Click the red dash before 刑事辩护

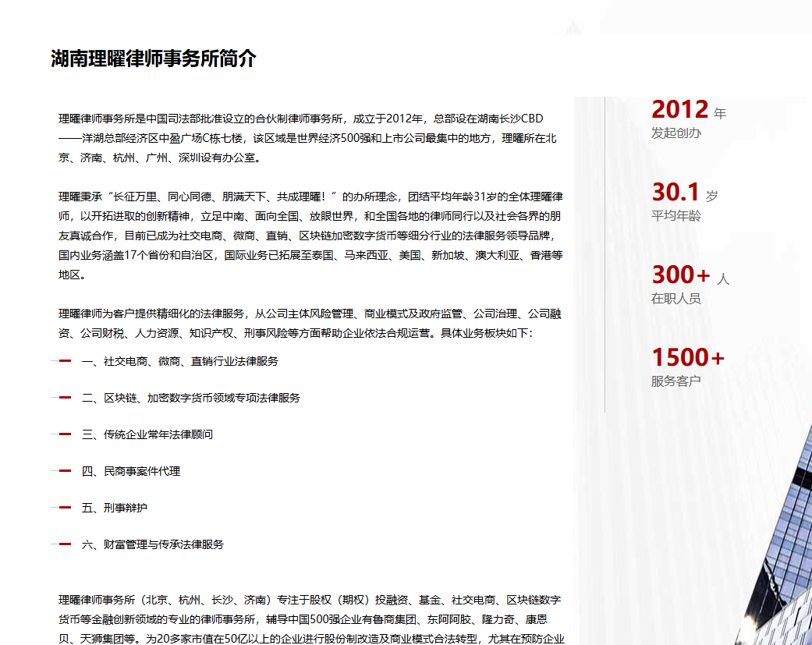tap(65, 508)
